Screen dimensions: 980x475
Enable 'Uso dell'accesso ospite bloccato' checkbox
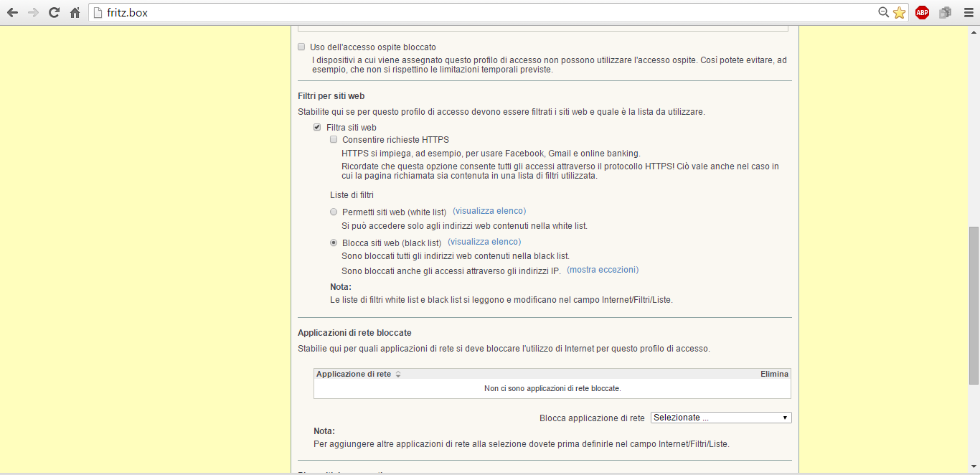click(x=302, y=47)
